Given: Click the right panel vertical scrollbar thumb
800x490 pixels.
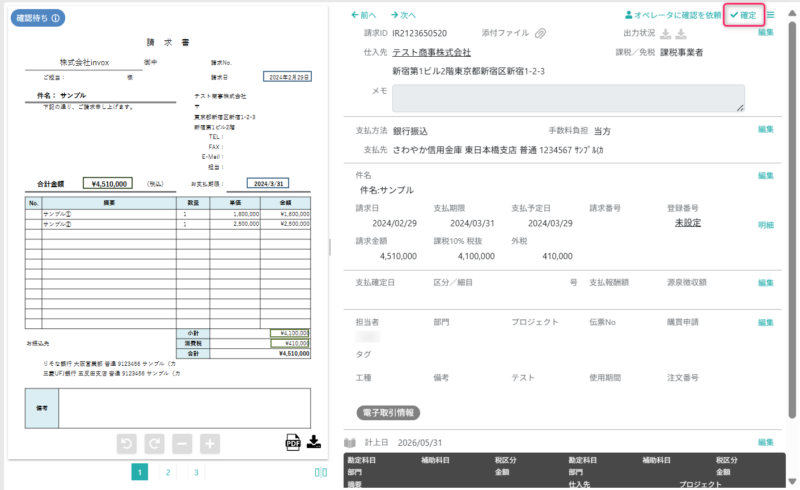Looking at the screenshot, I should [792, 219].
